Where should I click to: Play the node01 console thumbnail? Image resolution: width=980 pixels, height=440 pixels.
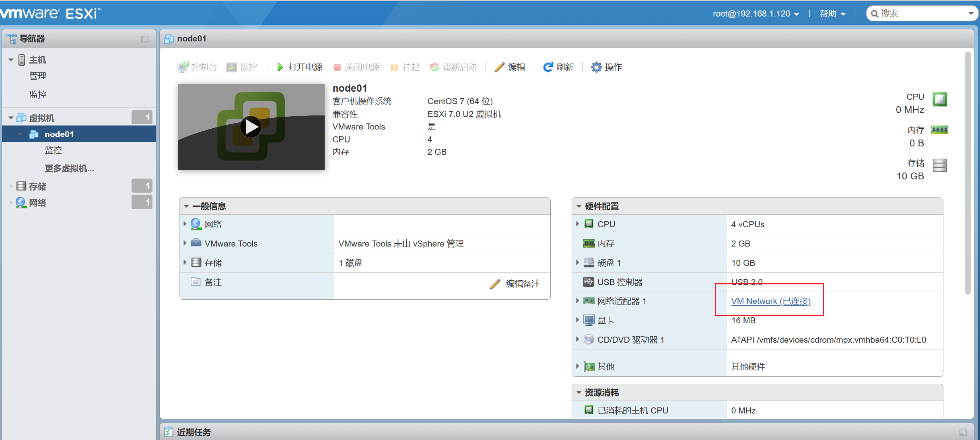coord(251,127)
